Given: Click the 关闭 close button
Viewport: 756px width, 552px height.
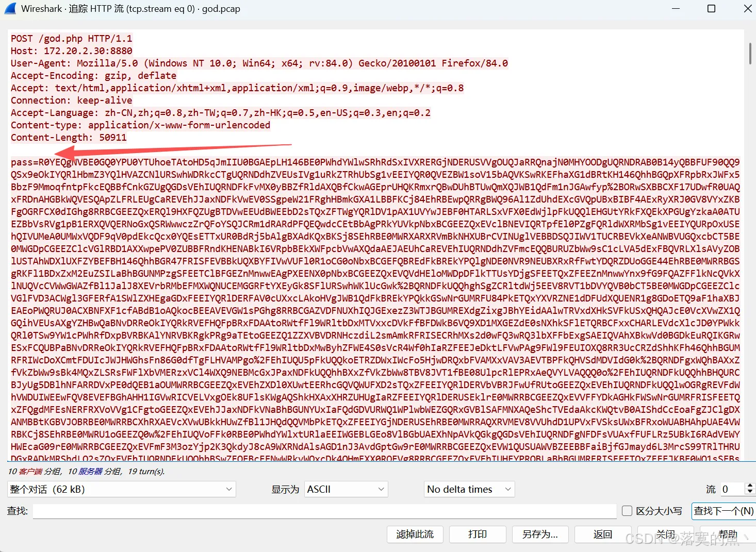Looking at the screenshot, I should coord(665,534).
